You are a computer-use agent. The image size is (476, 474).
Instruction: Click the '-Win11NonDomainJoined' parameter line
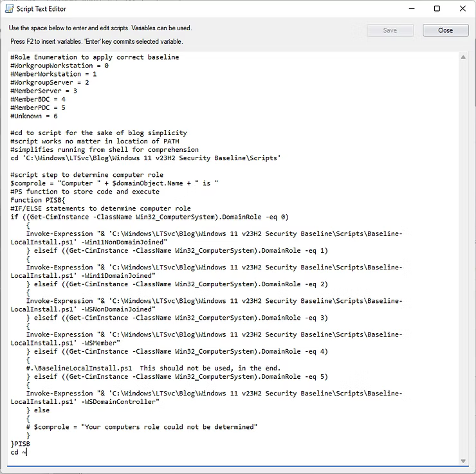[x=89, y=242]
